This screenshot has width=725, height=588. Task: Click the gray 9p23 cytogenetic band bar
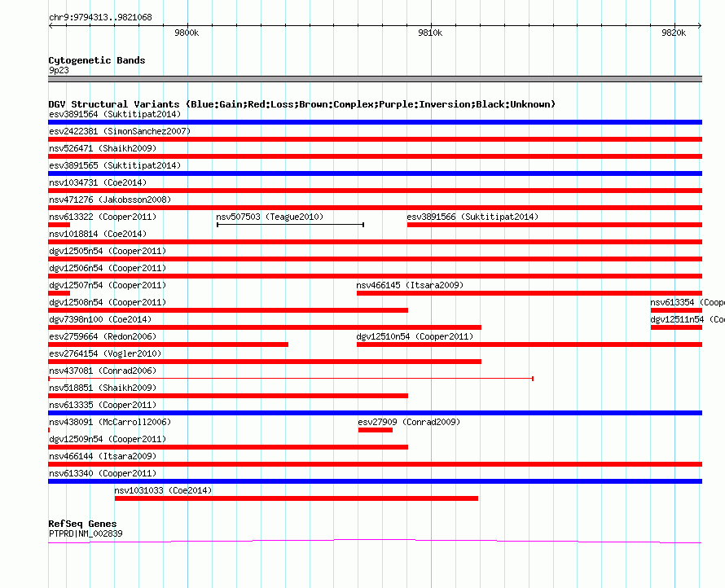coord(375,79)
